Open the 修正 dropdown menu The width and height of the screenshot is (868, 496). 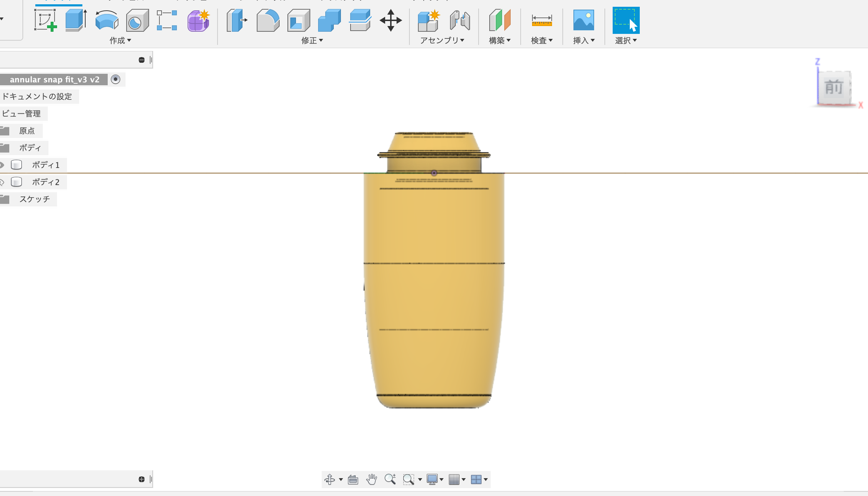click(x=312, y=41)
